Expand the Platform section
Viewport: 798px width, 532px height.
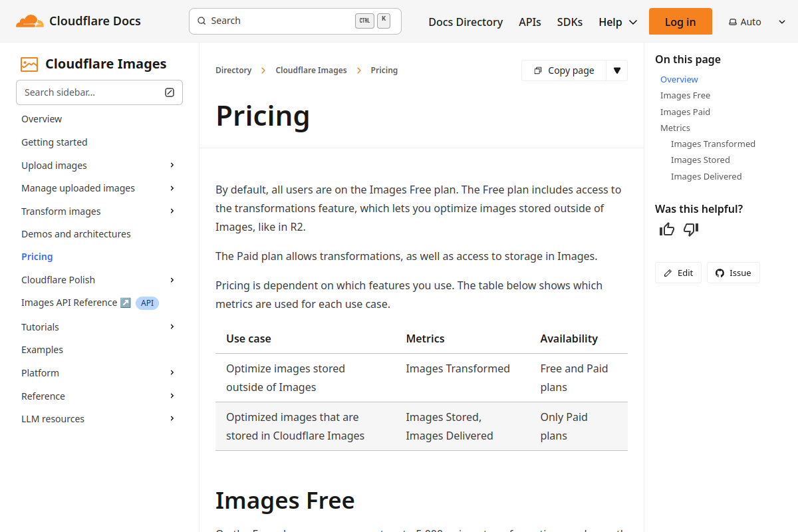click(x=172, y=372)
